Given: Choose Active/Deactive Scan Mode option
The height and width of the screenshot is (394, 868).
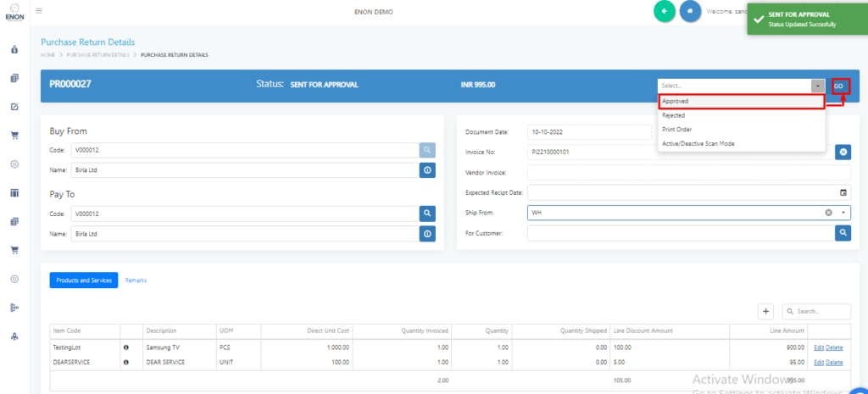Looking at the screenshot, I should [741, 144].
